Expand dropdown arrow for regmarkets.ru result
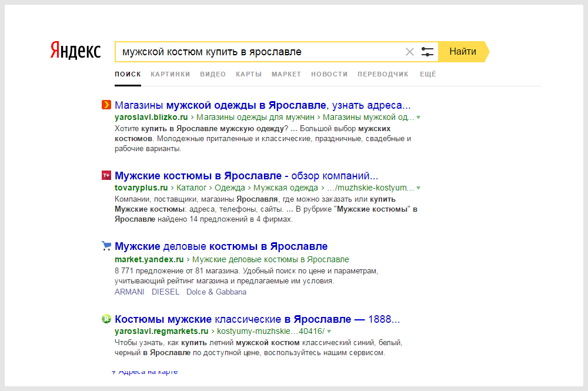 (x=329, y=332)
